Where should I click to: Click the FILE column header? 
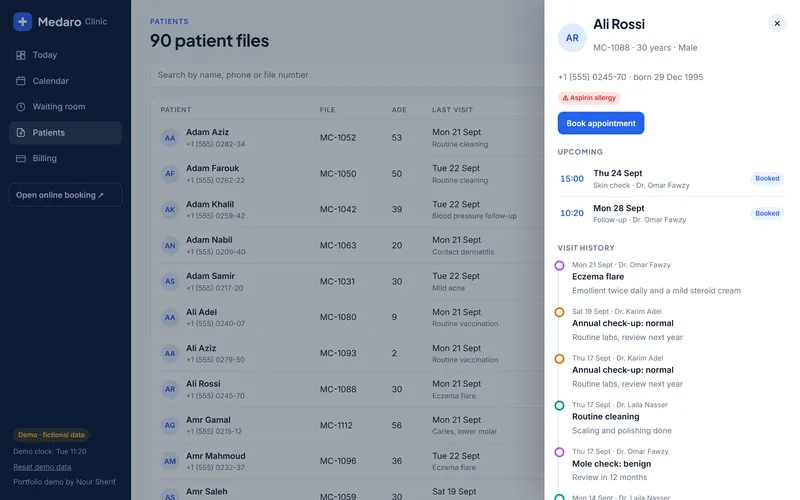point(328,110)
